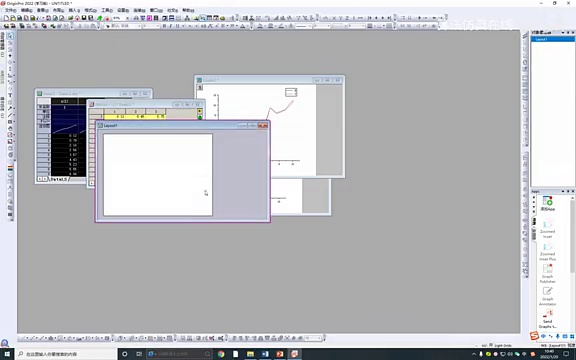Viewport: 576px width, 360px height.
Task: Select the Pointer tool in left toolbar
Action: [10, 36]
